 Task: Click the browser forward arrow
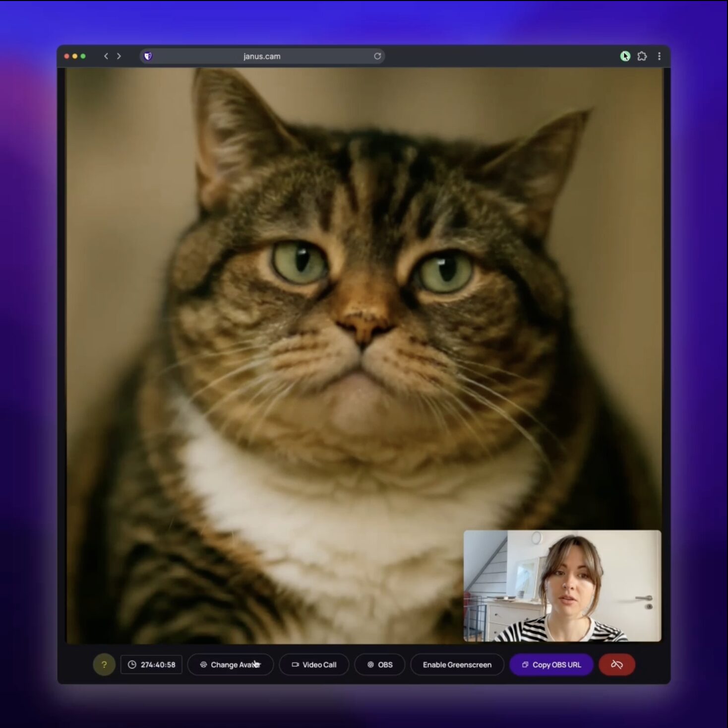pos(119,56)
